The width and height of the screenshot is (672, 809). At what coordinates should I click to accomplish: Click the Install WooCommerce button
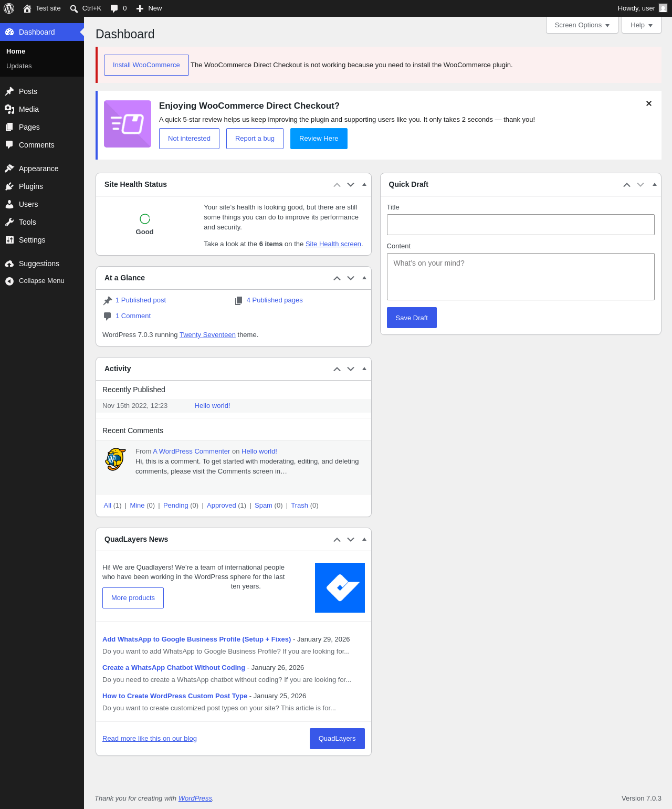tap(146, 65)
